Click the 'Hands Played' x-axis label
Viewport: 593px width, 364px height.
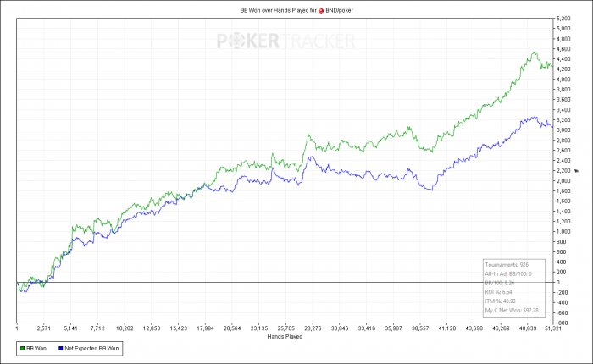(x=285, y=336)
